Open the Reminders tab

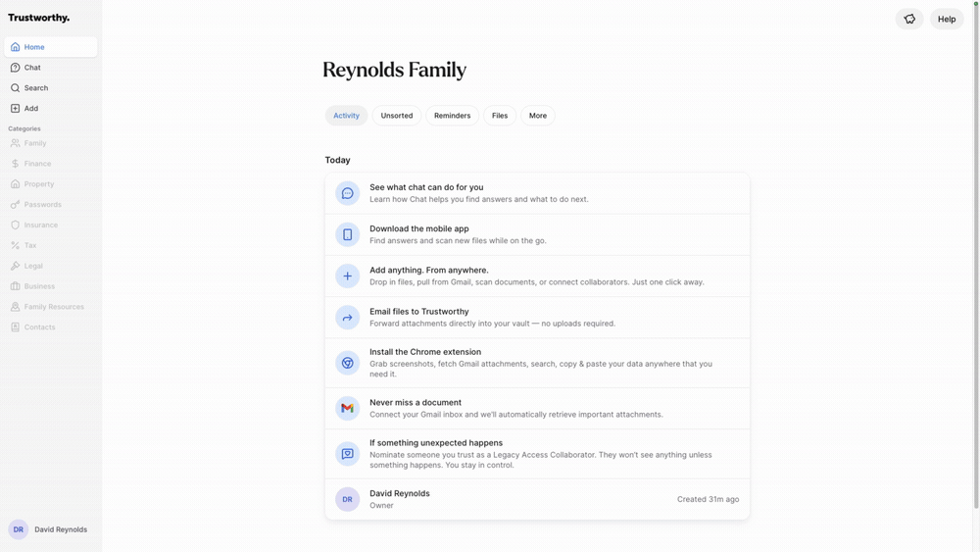point(452,116)
